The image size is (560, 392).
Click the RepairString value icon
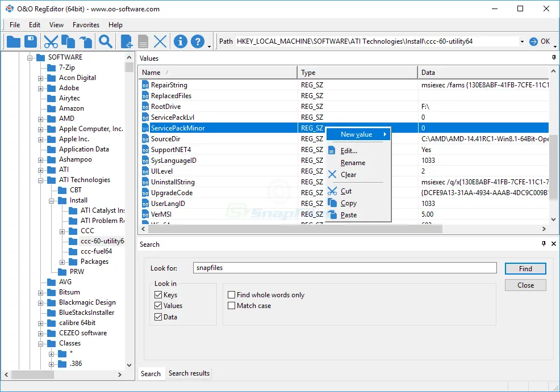point(145,85)
